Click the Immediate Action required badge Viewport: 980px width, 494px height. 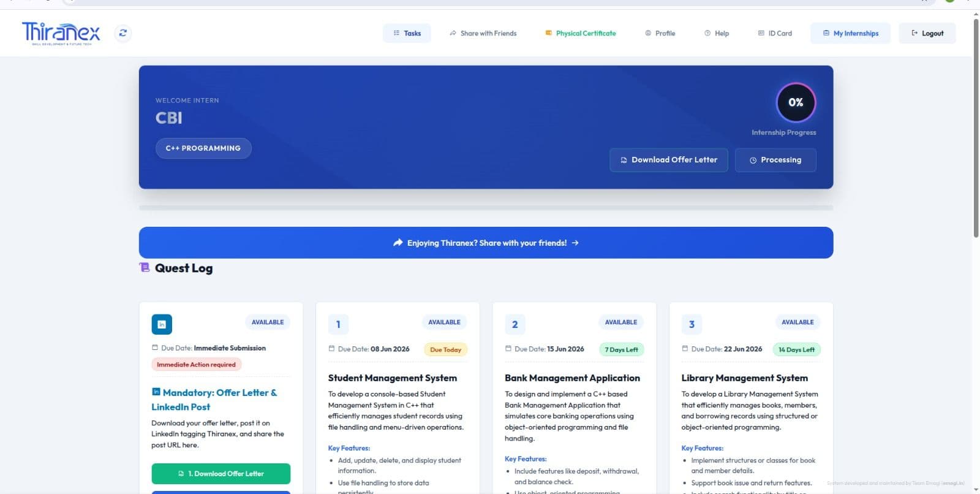click(196, 365)
